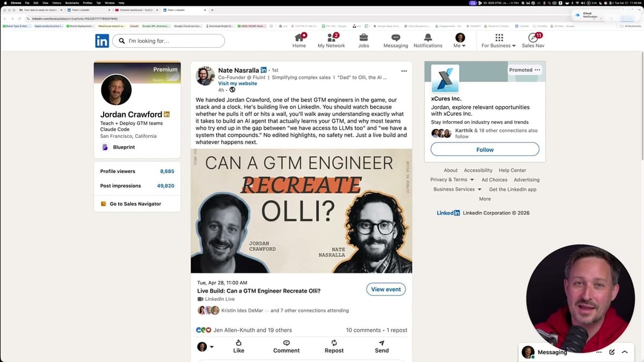Click the xCures Inc. logo
Image resolution: width=644 pixels, height=362 pixels.
point(445,79)
